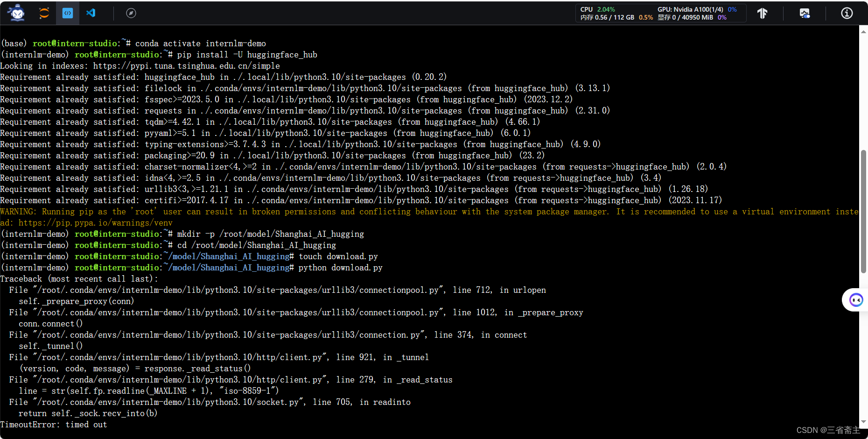Click the InternStudio mascot logo icon
868x439 pixels.
(x=17, y=13)
